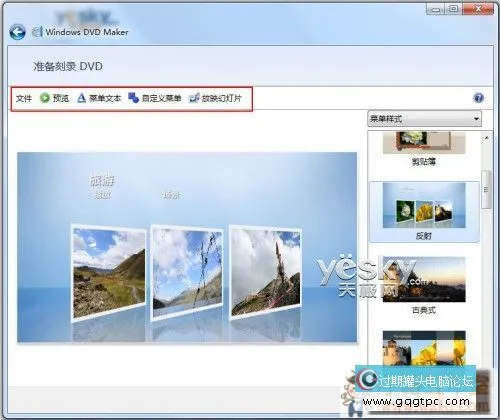This screenshot has height=420, width=500.
Task: Close the Windows DVD Maker window
Action: [477, 9]
